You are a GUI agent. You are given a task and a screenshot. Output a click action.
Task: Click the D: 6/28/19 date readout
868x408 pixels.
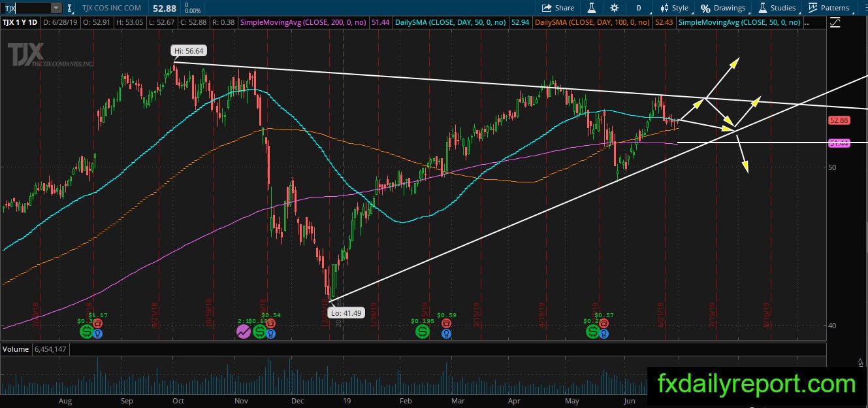pos(61,22)
